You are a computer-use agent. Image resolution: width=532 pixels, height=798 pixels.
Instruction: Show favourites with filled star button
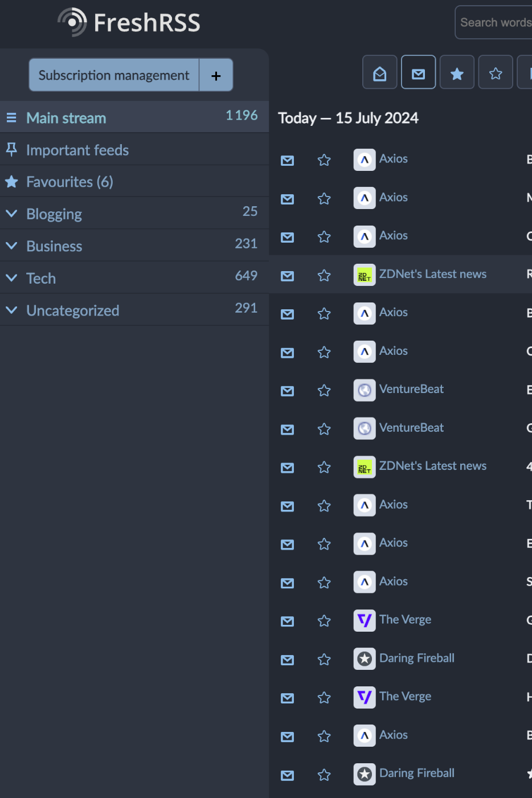pyautogui.click(x=457, y=72)
